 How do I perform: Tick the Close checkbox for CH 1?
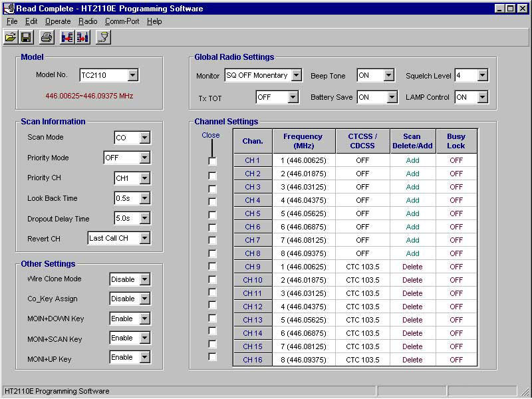pos(212,162)
